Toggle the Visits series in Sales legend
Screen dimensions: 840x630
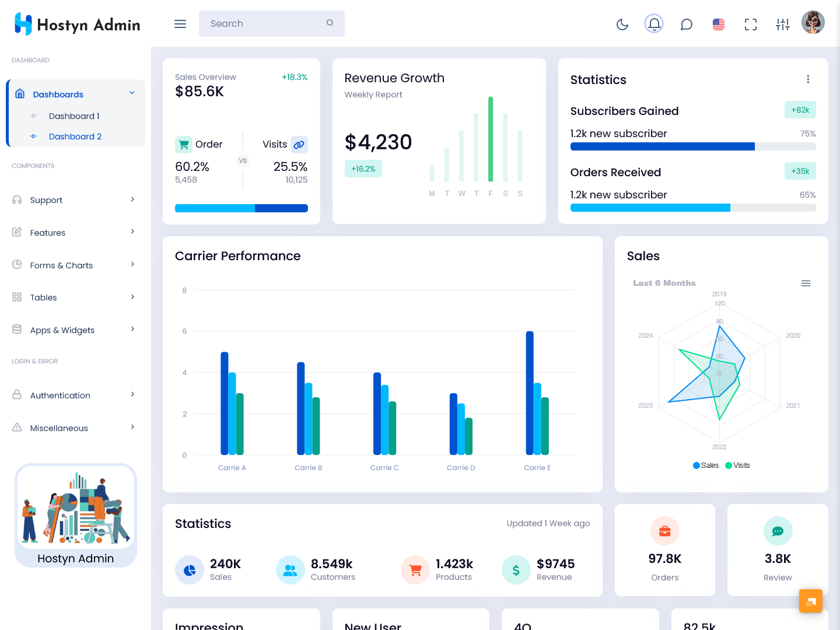click(738, 466)
